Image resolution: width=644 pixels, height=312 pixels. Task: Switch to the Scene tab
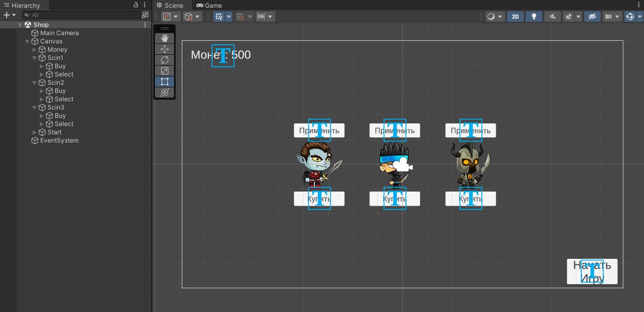tap(170, 5)
